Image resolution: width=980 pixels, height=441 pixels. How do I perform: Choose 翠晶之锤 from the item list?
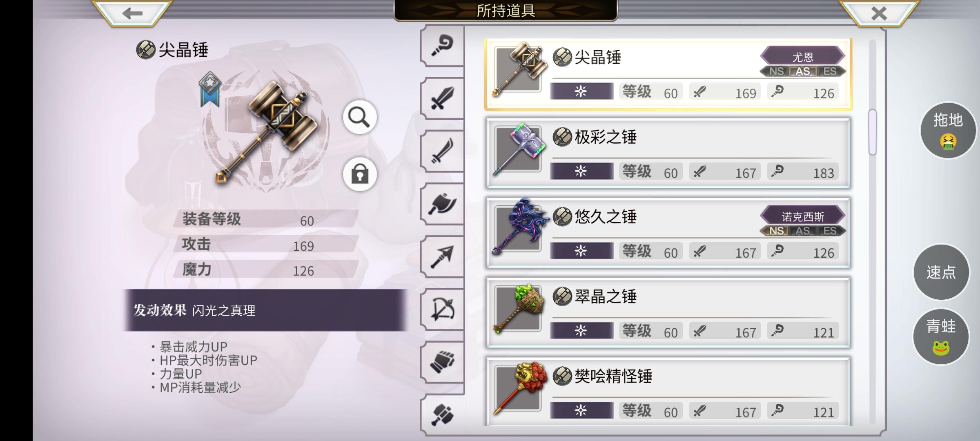(x=668, y=313)
